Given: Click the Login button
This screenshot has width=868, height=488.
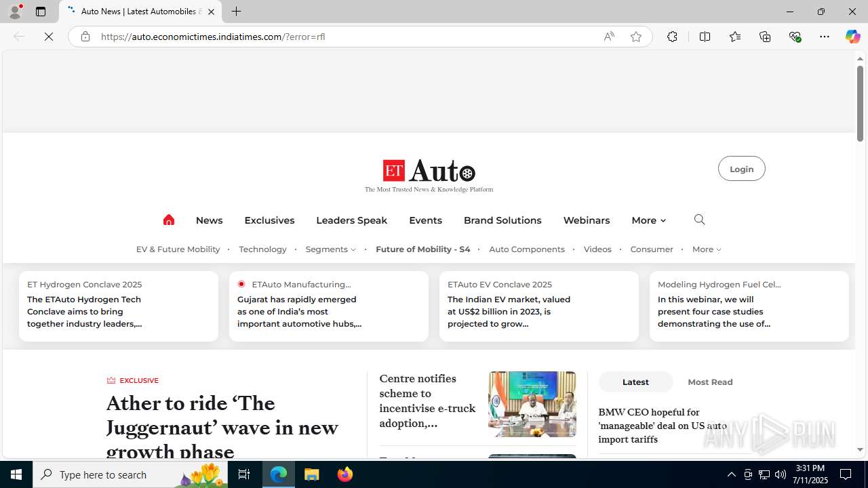Looking at the screenshot, I should pos(741,169).
